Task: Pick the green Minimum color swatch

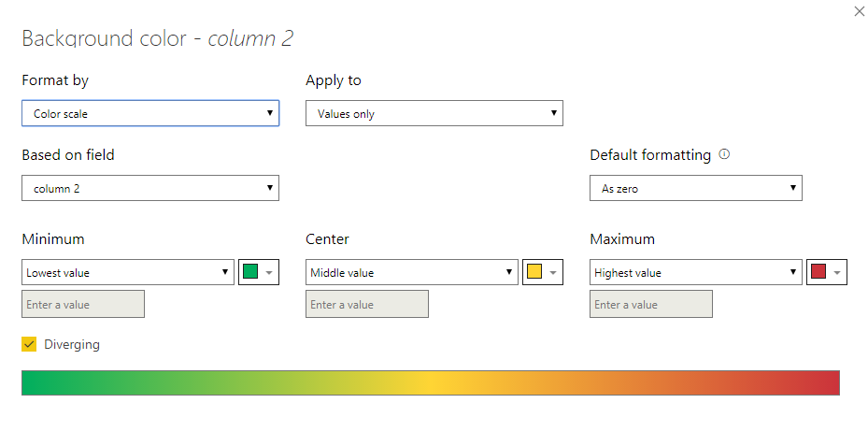Action: (x=259, y=272)
